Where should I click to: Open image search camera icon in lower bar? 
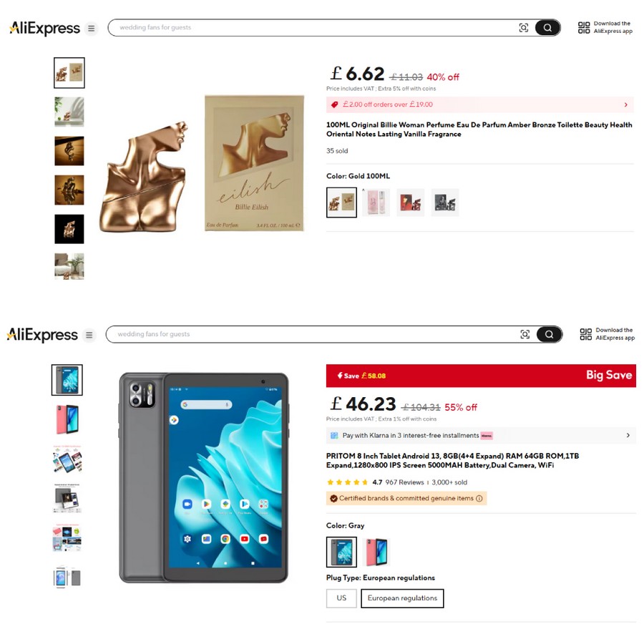pos(525,334)
